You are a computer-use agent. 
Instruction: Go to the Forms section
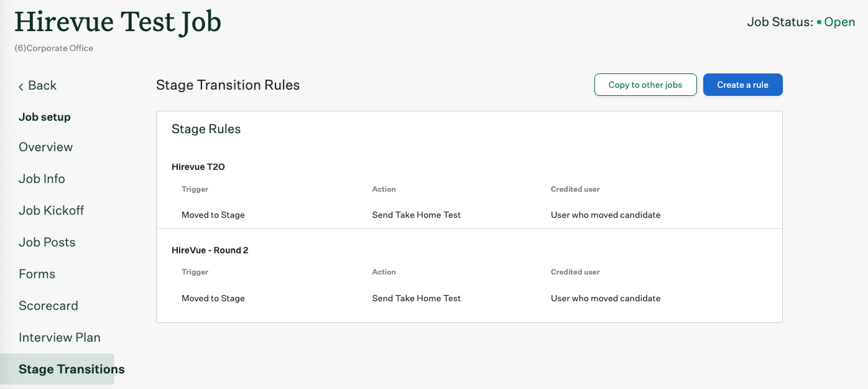coord(37,274)
